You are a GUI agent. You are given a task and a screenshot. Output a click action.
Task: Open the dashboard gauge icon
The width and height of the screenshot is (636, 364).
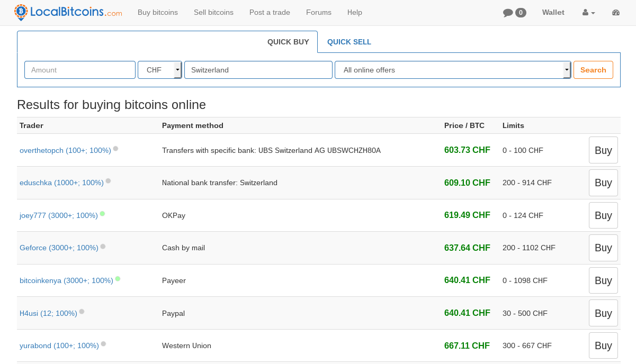pos(615,13)
